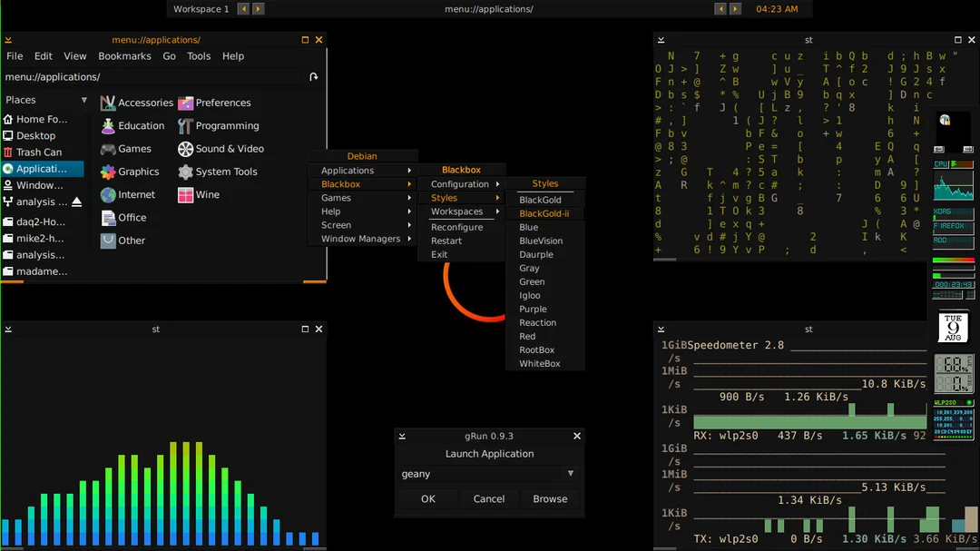Click Browse in the Launch Application dialog
The image size is (980, 551).
(550, 499)
